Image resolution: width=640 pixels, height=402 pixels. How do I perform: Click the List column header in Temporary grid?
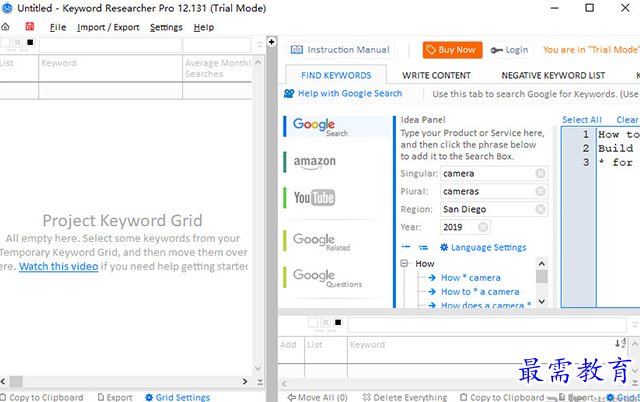coord(315,344)
